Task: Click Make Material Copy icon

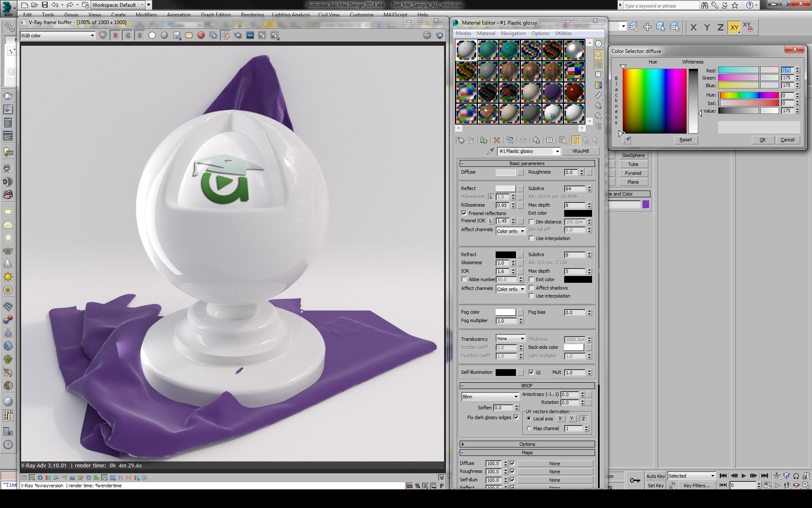Action: tap(510, 140)
